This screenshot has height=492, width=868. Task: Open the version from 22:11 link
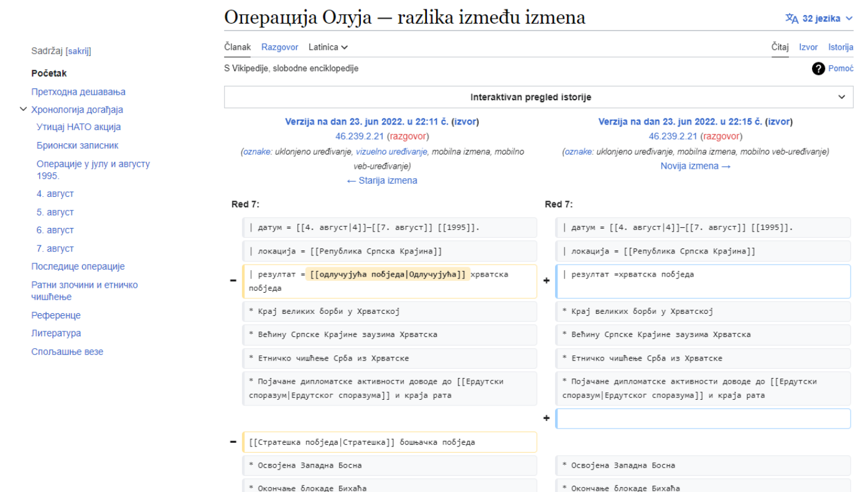point(366,121)
